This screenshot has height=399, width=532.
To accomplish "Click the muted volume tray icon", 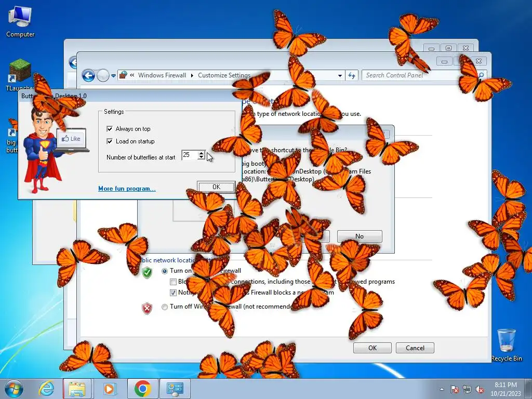I will [x=480, y=389].
